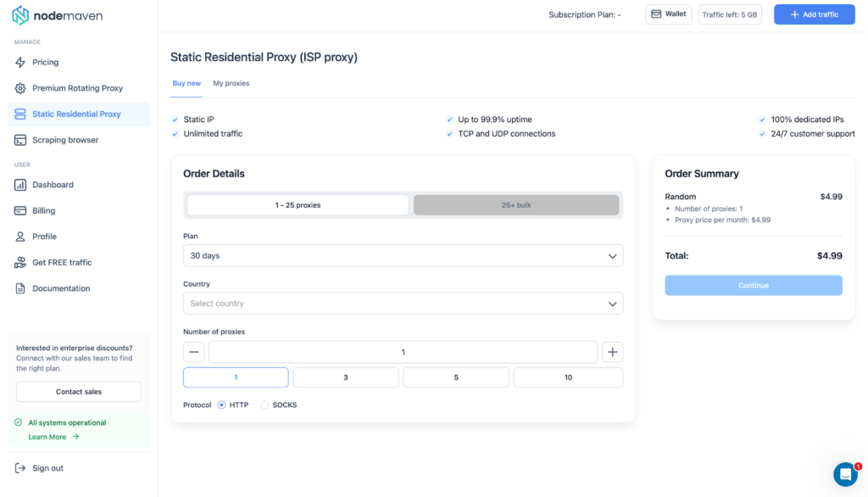Viewport: 868px width, 497px height.
Task: Click the Continue button in Order Summary
Action: (x=754, y=285)
